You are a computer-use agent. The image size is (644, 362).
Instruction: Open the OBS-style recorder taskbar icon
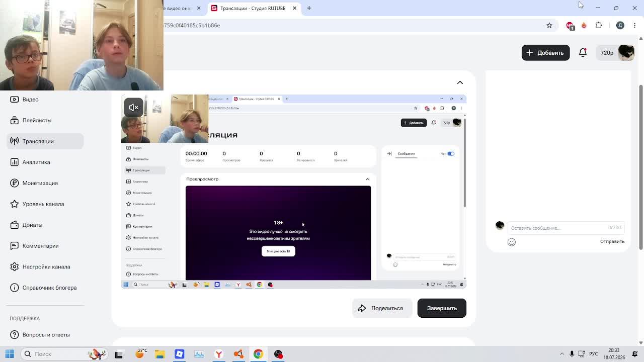pos(278,354)
